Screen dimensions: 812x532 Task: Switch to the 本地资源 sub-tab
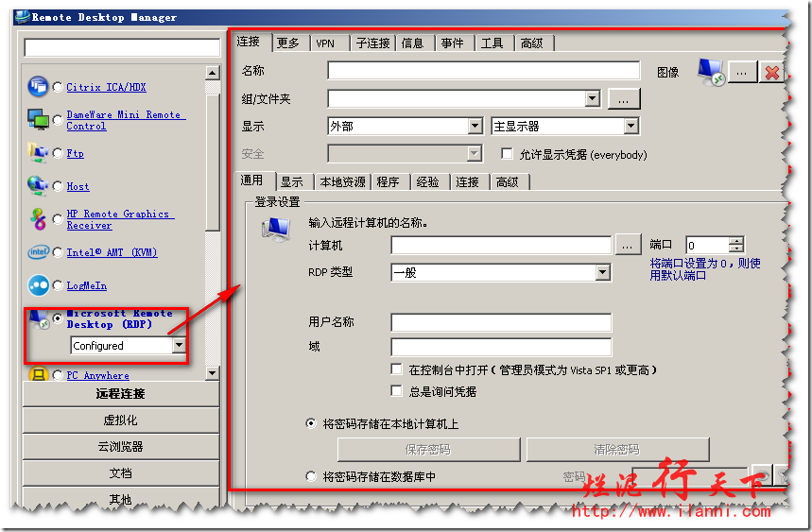click(x=342, y=181)
